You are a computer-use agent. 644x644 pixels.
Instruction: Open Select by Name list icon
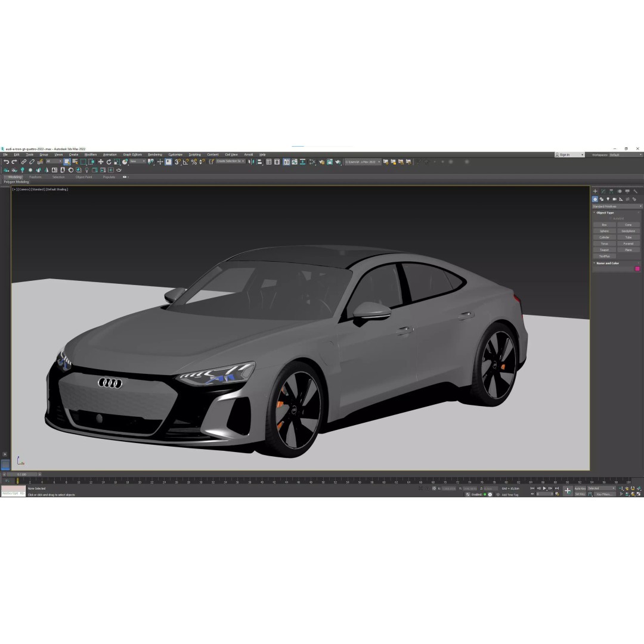[75, 162]
